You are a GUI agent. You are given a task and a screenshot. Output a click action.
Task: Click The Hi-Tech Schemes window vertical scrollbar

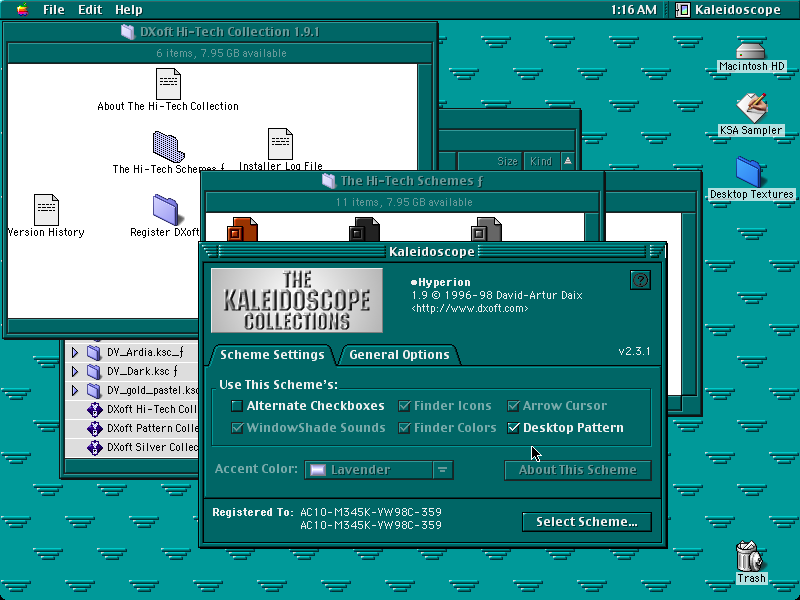[591, 227]
